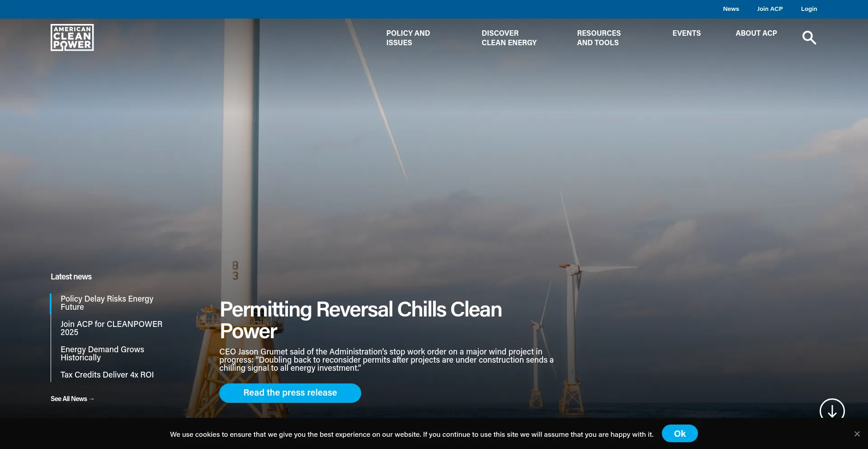Click the See All News arrow link
This screenshot has height=449, width=868.
[72, 399]
